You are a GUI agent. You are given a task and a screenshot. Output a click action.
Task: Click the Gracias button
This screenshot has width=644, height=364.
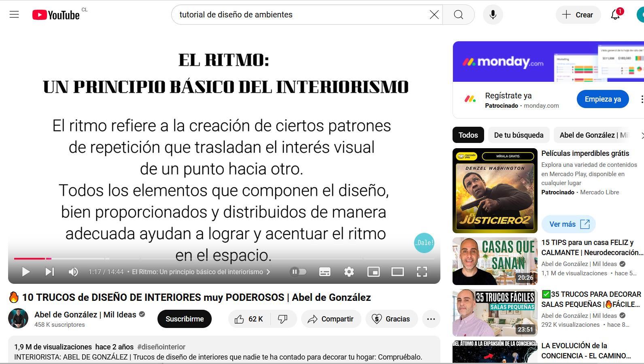[391, 319]
